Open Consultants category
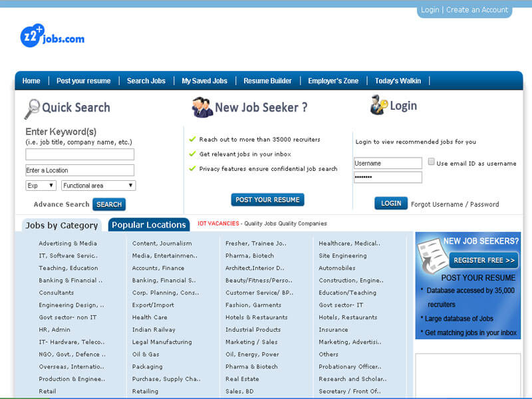Image resolution: width=532 pixels, height=399 pixels. click(57, 293)
